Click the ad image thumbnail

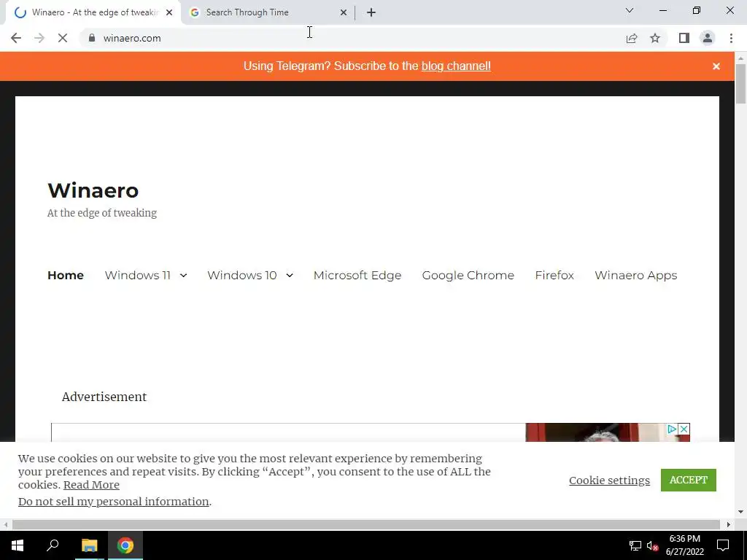pos(608,432)
